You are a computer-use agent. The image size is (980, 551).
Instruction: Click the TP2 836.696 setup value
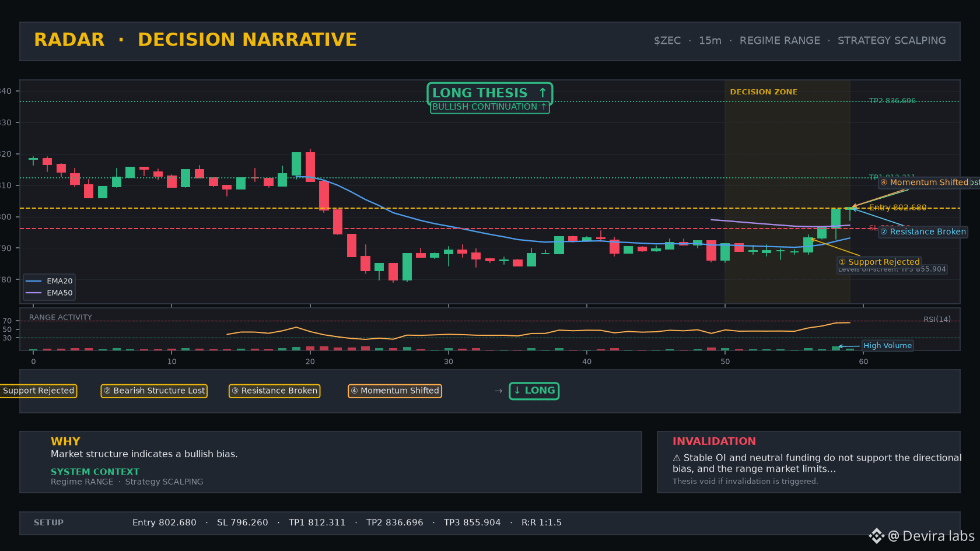[394, 523]
